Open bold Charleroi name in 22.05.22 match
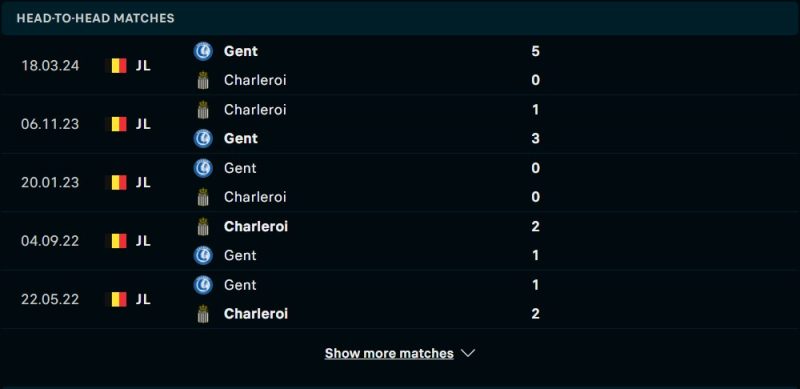Image resolution: width=800 pixels, height=389 pixels. tap(256, 313)
